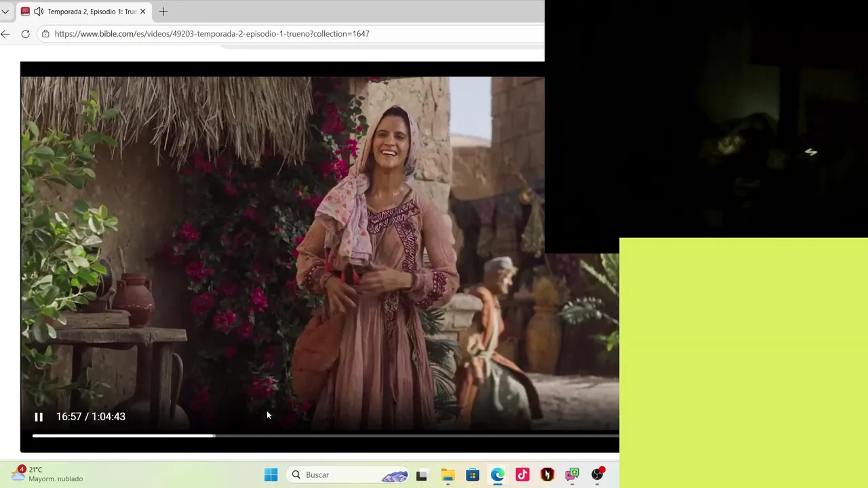Viewport: 868px width, 488px height.
Task: Select the bible.com URL in address bar
Action: tap(212, 34)
